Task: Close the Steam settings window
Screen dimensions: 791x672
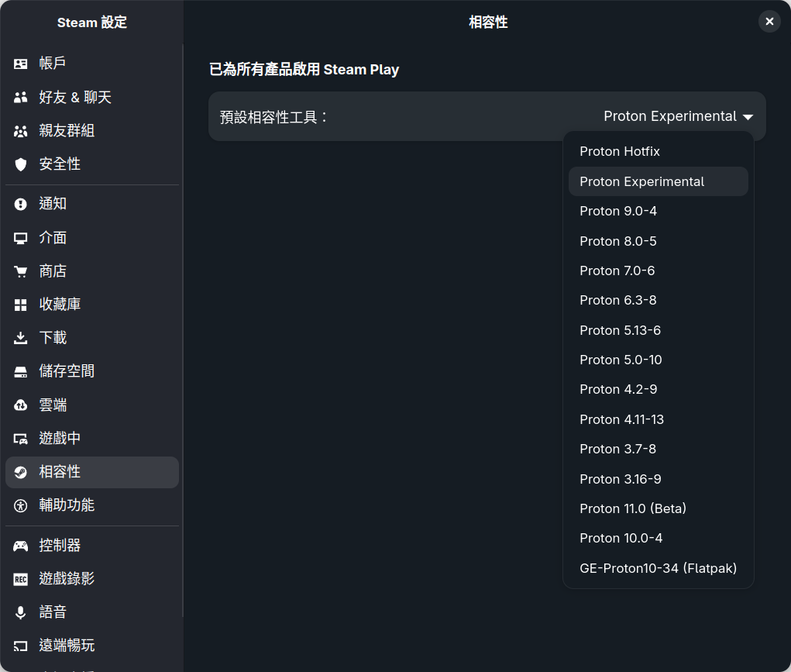Action: 769,22
